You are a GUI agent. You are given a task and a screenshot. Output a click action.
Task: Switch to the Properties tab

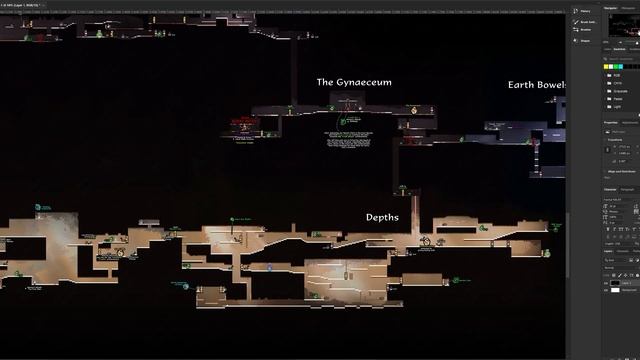(x=611, y=122)
